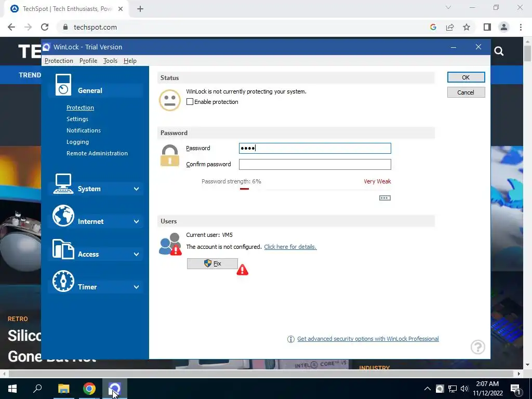
Task: Click the padlock icon beside Password
Action: point(170,156)
